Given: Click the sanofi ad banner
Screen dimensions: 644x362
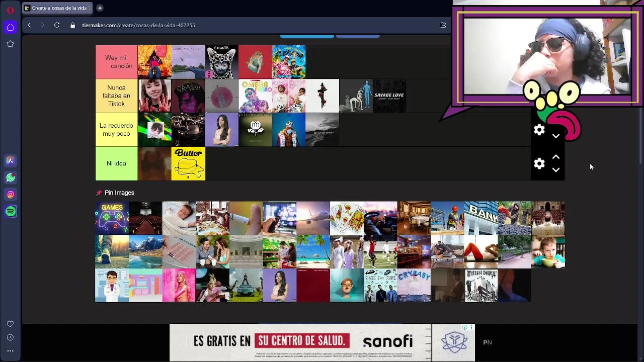Looking at the screenshot, I should [322, 342].
